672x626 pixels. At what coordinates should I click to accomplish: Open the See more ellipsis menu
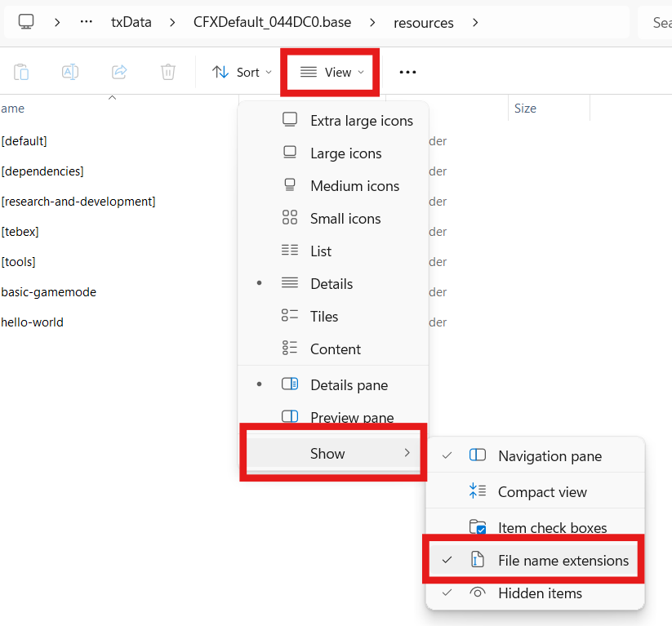click(x=407, y=72)
